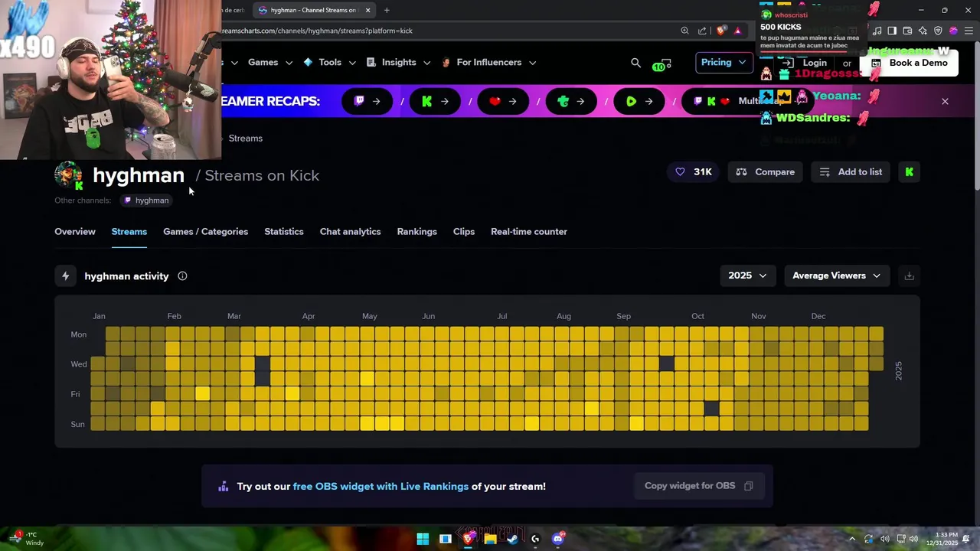The width and height of the screenshot is (980, 551).
Task: Open the Clips tab
Action: click(464, 232)
